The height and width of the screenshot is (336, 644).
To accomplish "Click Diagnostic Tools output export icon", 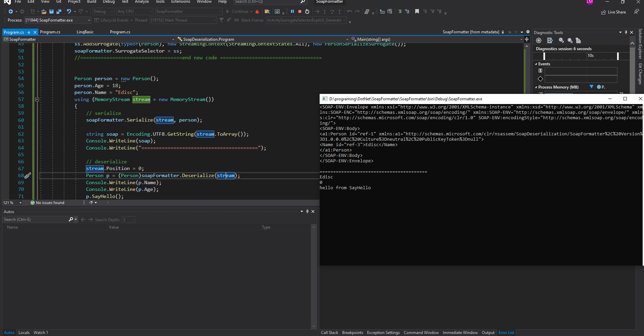I will (550, 40).
